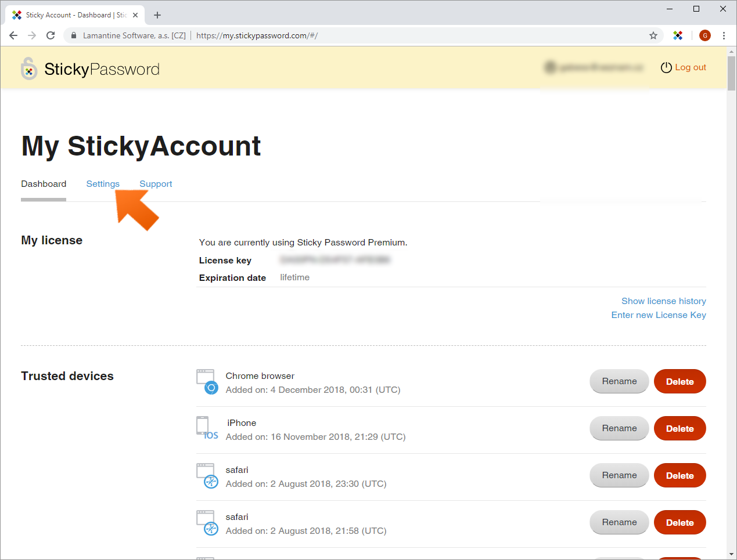This screenshot has height=560, width=737.
Task: Show license history
Action: tap(664, 301)
